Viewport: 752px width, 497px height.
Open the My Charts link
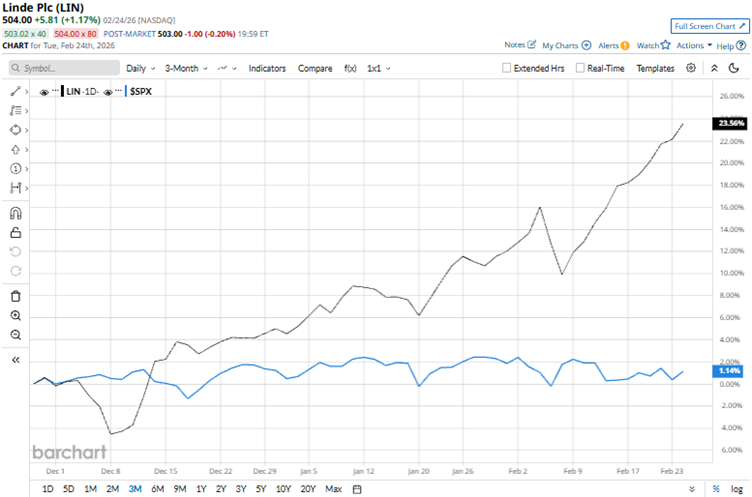(x=560, y=46)
